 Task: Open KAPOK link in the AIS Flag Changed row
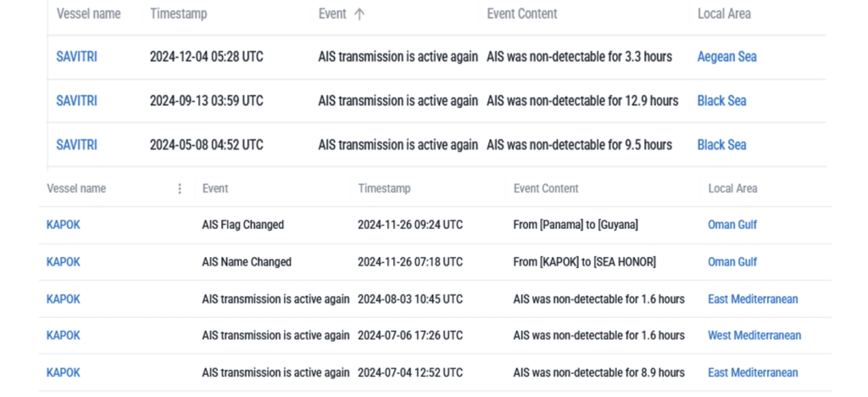tap(63, 225)
